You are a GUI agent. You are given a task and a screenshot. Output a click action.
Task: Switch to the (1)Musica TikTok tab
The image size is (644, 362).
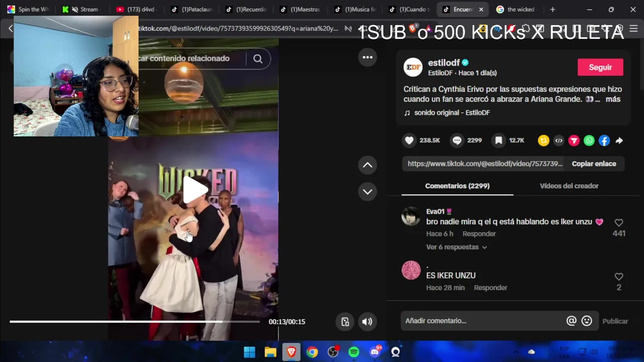tap(355, 9)
